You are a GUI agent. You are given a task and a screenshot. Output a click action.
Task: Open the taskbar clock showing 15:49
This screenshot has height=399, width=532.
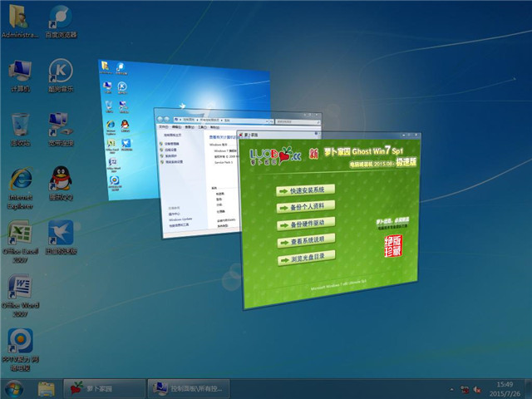click(505, 389)
